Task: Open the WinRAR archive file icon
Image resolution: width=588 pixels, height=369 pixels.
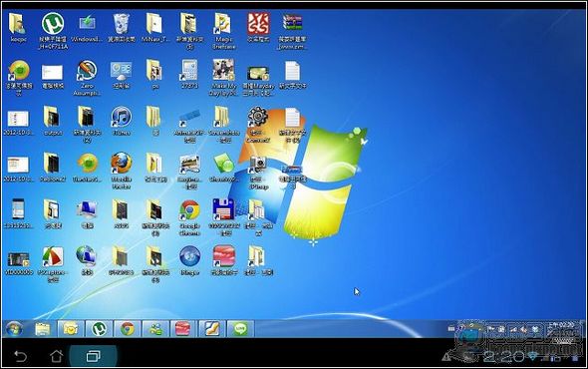Action: (292, 24)
